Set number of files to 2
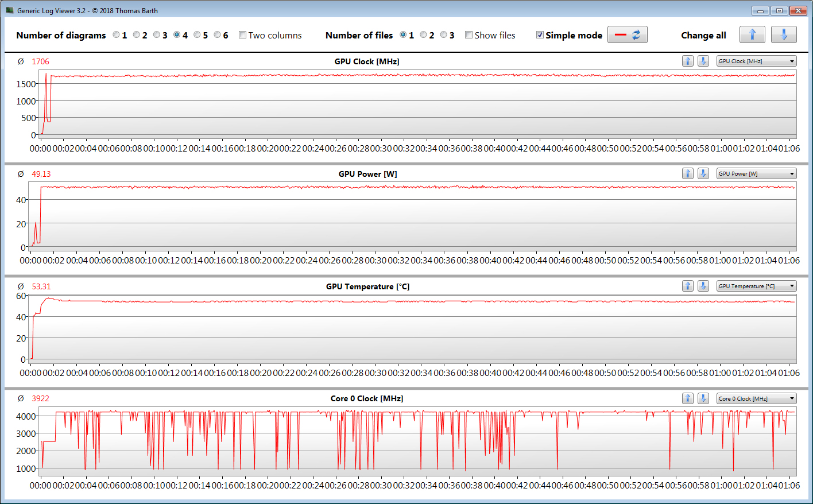 [x=424, y=35]
